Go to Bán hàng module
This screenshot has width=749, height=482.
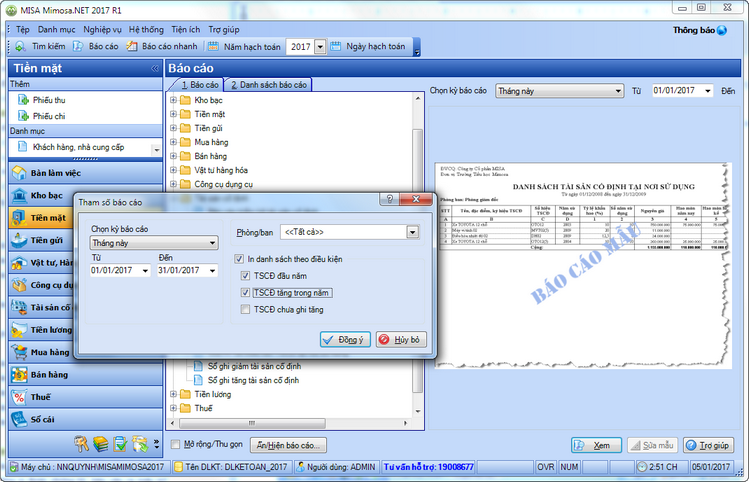(86, 375)
